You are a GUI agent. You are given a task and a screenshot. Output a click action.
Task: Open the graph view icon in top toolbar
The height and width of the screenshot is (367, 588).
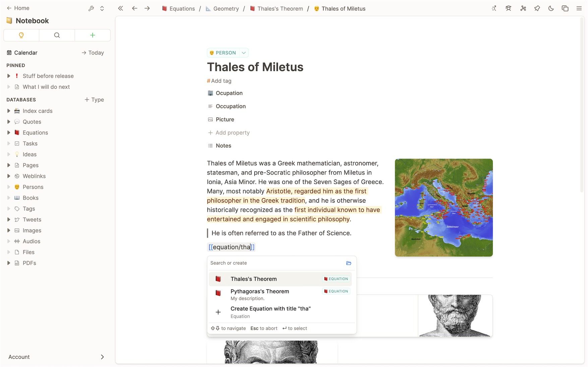523,8
